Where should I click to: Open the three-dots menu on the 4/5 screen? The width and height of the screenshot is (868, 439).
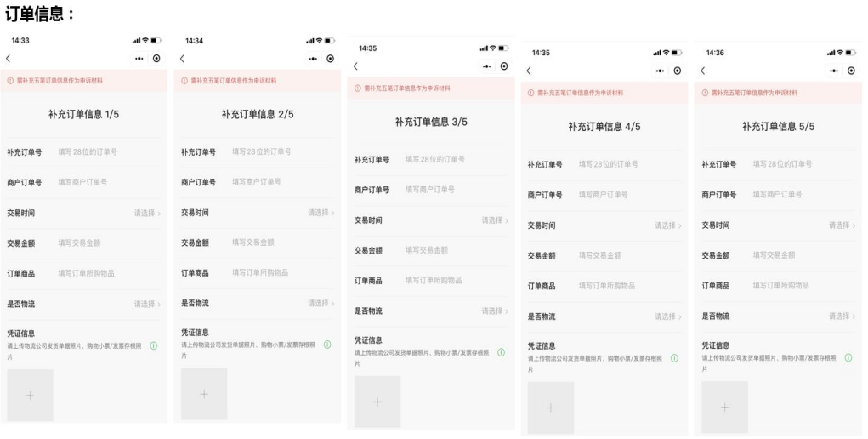pyautogui.click(x=657, y=70)
